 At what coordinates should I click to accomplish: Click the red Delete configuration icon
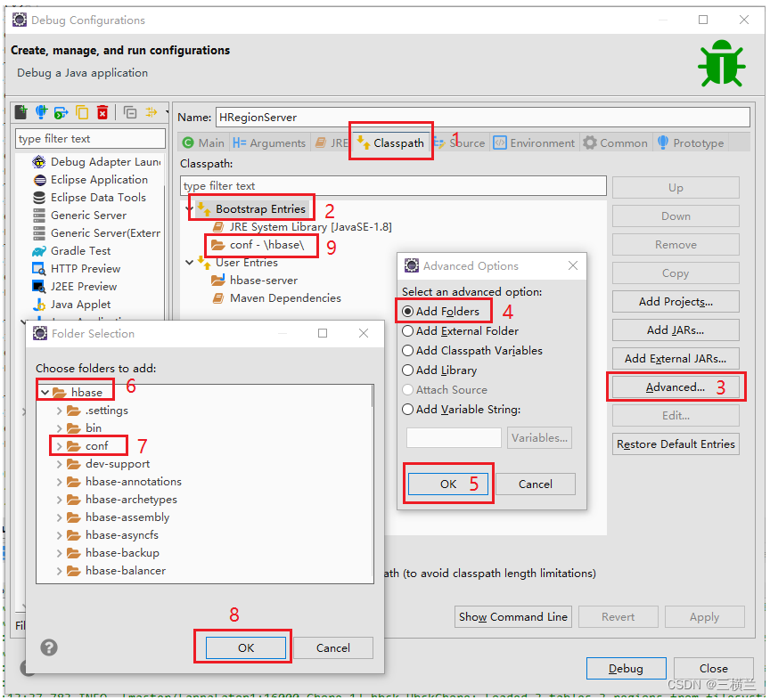[x=102, y=113]
